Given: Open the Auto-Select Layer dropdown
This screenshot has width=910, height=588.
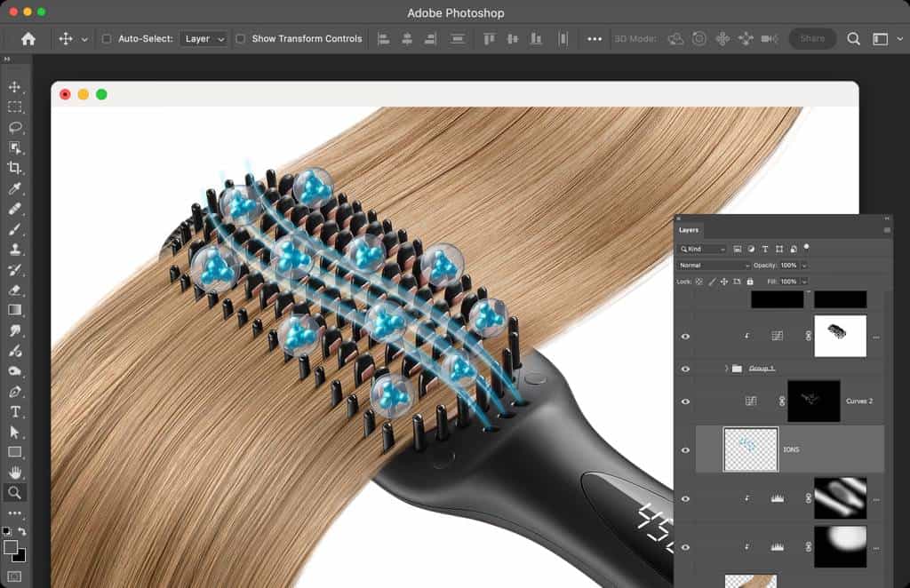Looking at the screenshot, I should pos(204,39).
